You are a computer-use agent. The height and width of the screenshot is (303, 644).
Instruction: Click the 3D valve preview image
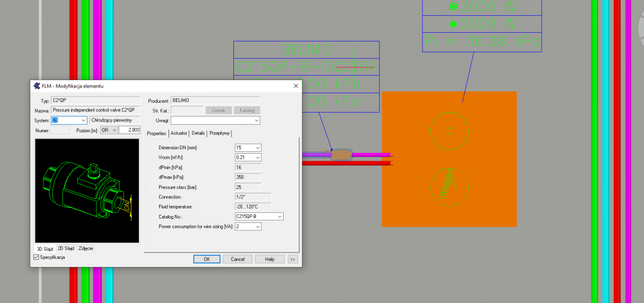coord(87,190)
